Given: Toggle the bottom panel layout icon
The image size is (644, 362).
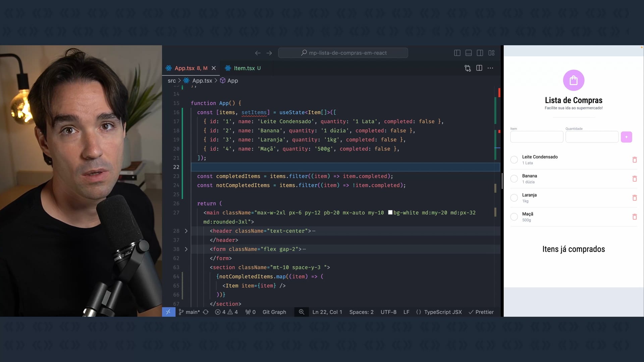Looking at the screenshot, I should pos(469,53).
